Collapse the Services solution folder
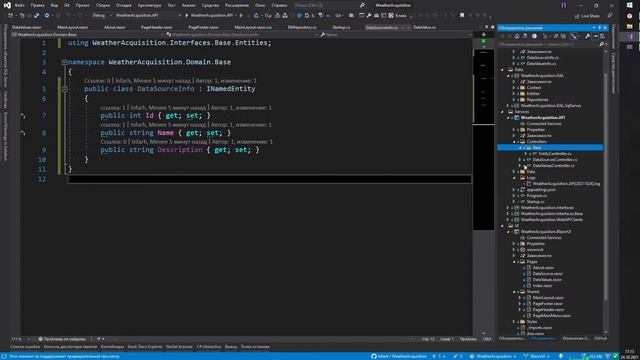The image size is (640, 360). [503, 111]
